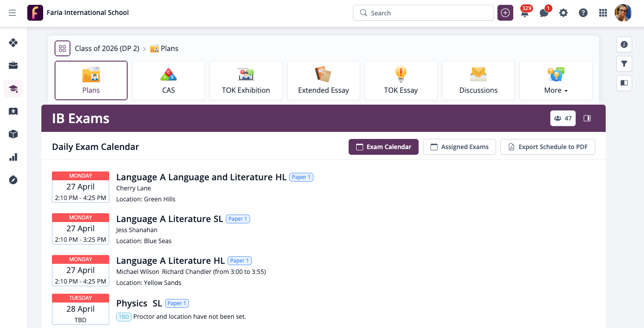Viewport: 644px width, 328px height.
Task: Switch to the CAS tab
Action: (x=169, y=81)
